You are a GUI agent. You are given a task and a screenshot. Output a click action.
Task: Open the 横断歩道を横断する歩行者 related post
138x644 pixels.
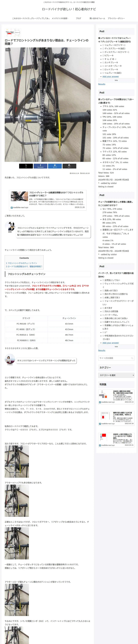point(116,418)
